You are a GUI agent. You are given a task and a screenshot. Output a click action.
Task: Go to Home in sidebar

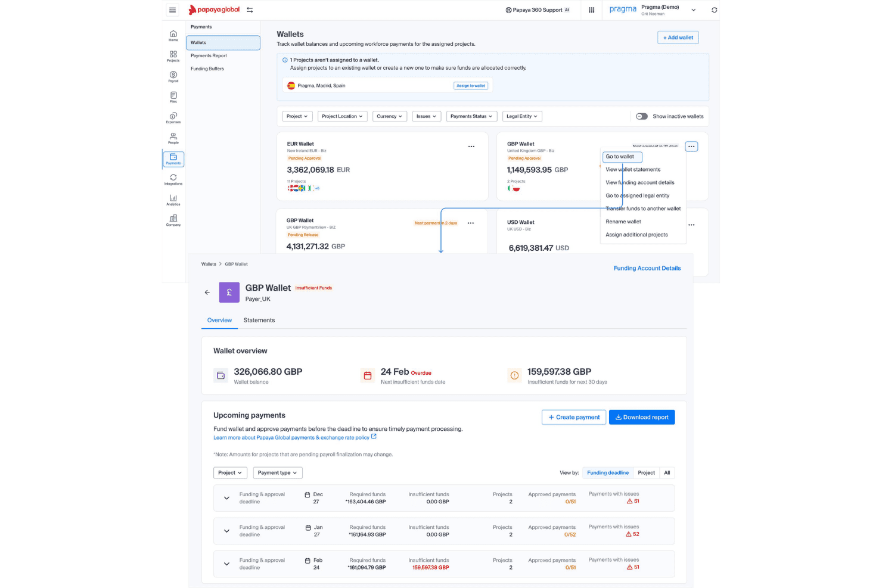(x=173, y=36)
